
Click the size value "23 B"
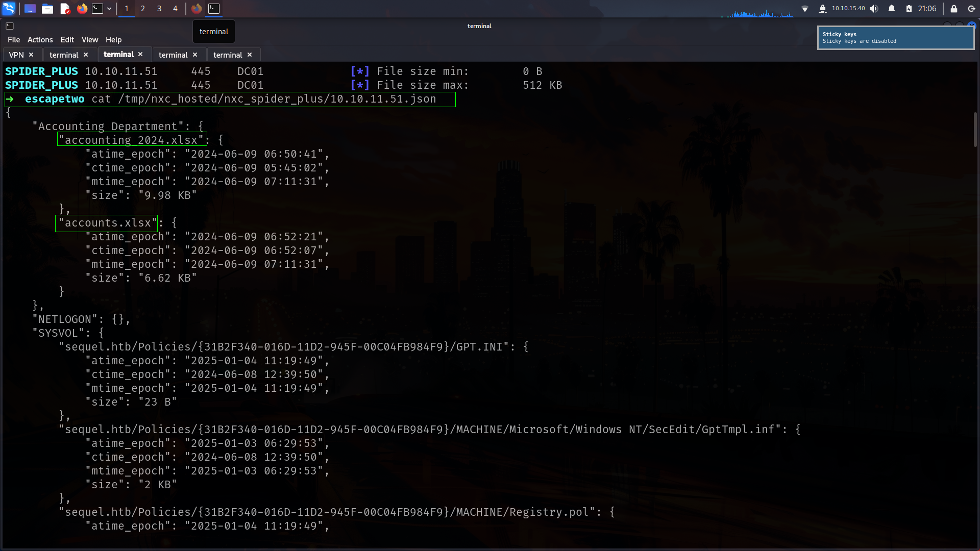pos(157,402)
